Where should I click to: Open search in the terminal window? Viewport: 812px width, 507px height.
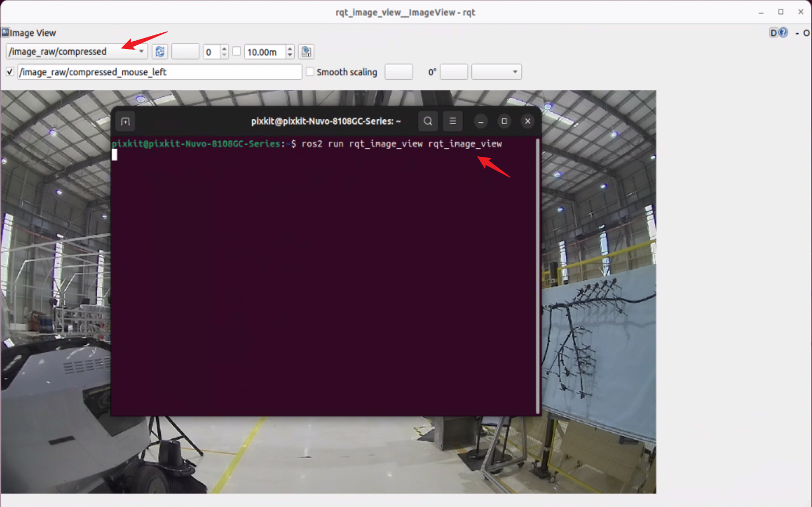click(x=428, y=121)
